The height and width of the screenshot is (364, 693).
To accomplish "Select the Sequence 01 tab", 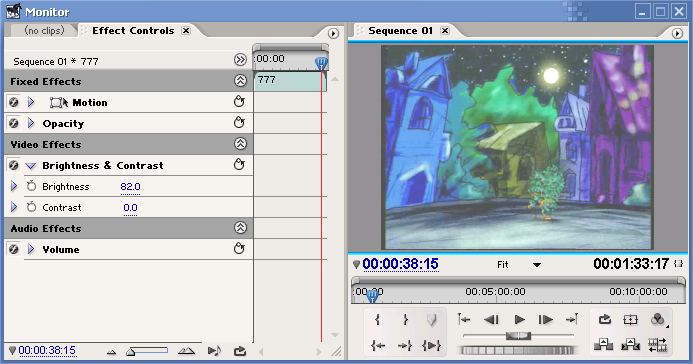I will (400, 30).
